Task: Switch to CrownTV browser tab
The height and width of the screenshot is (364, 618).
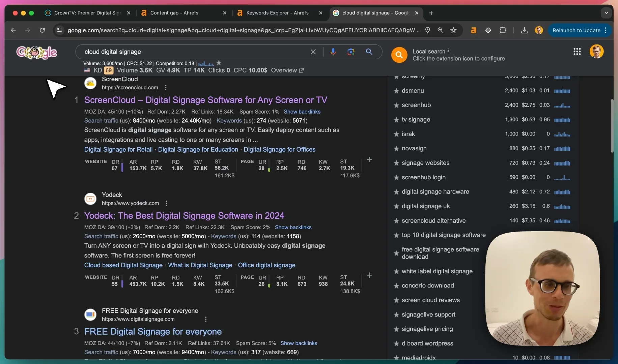Action: point(88,13)
